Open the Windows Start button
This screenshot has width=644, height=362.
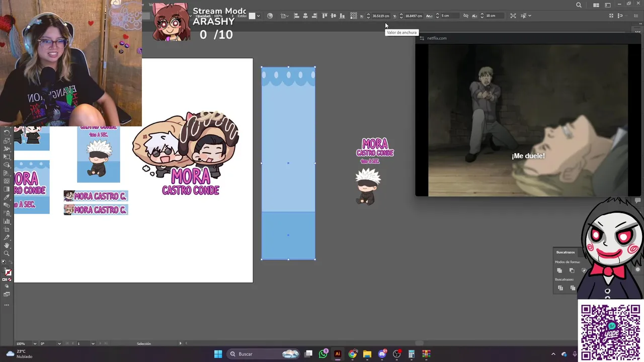coord(218,354)
